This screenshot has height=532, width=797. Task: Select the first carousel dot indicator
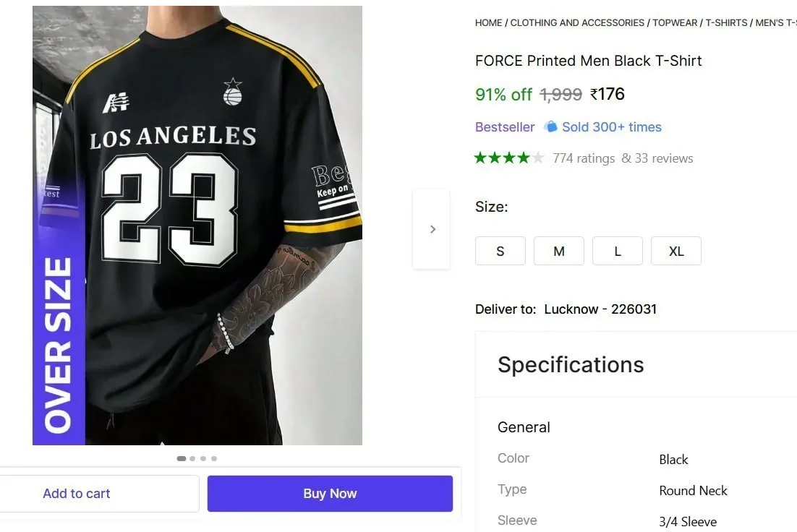pos(181,458)
